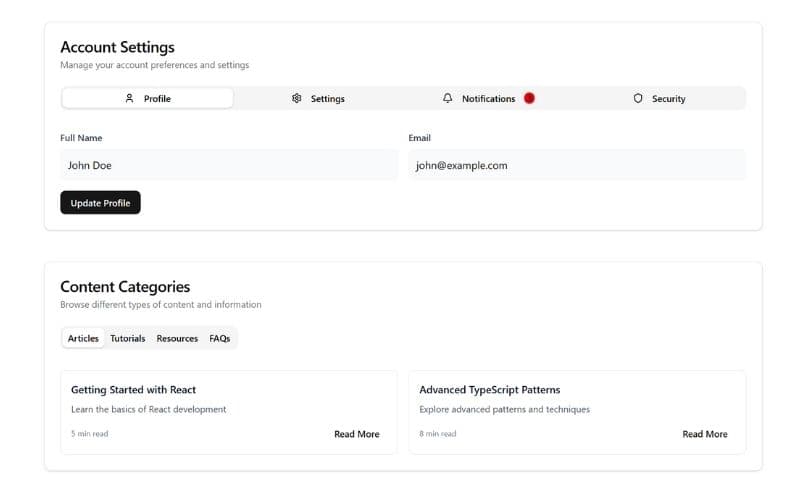Click the bell icon beside Notifications
The height and width of the screenshot is (500, 800).
(x=448, y=99)
